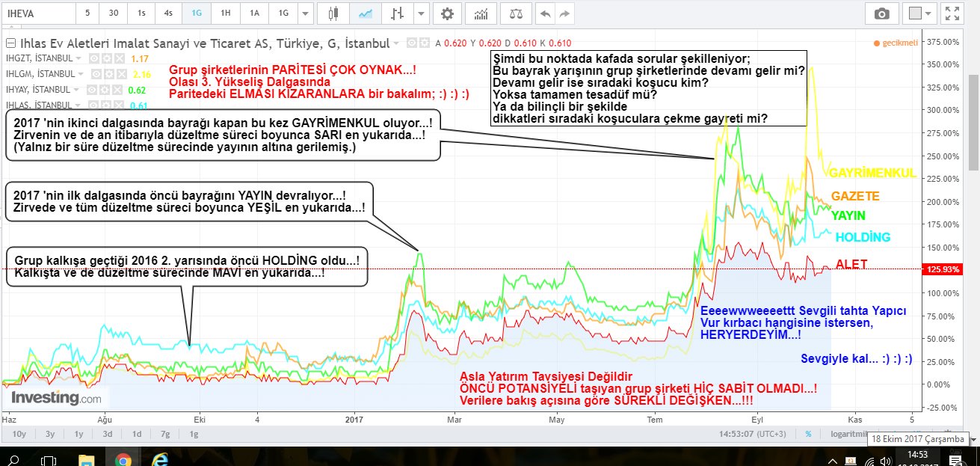The width and height of the screenshot is (980, 466).
Task: Select the 1s interval button
Action: tap(141, 13)
